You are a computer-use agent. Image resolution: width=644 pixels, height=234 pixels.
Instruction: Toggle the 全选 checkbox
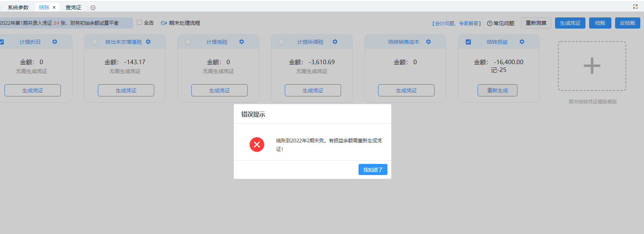pyautogui.click(x=139, y=23)
